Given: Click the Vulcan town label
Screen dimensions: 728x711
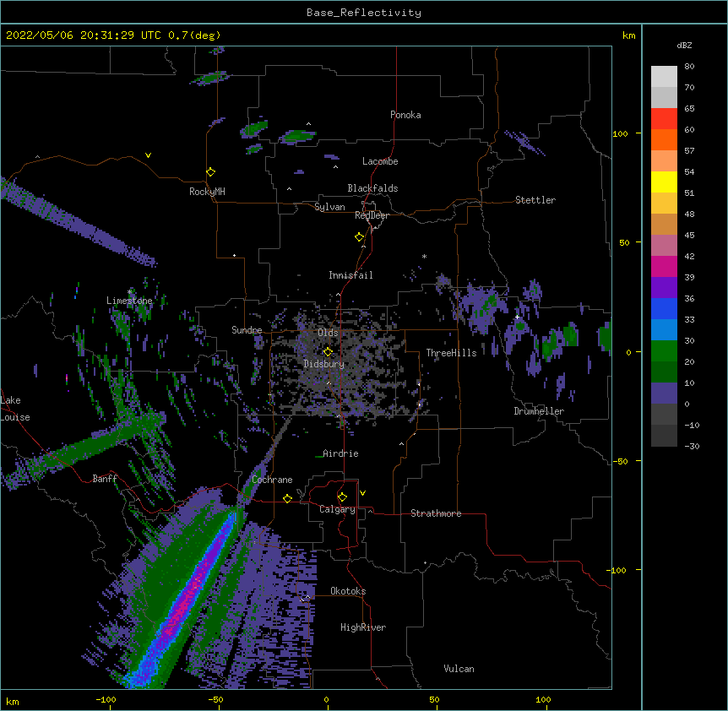Looking at the screenshot, I should tap(459, 669).
